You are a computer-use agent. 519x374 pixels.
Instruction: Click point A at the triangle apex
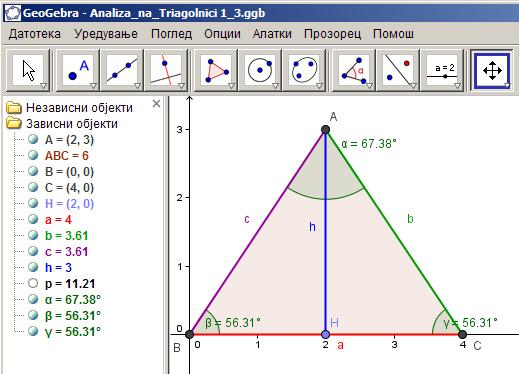(x=326, y=129)
